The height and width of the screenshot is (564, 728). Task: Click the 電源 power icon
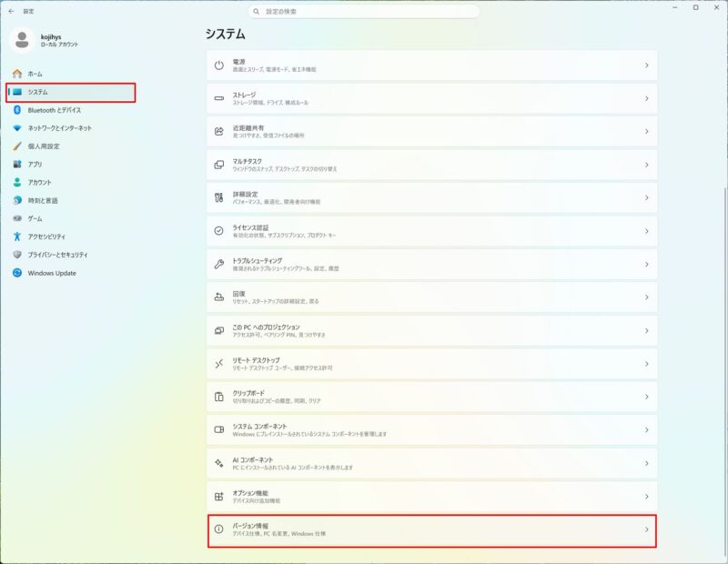[218, 65]
